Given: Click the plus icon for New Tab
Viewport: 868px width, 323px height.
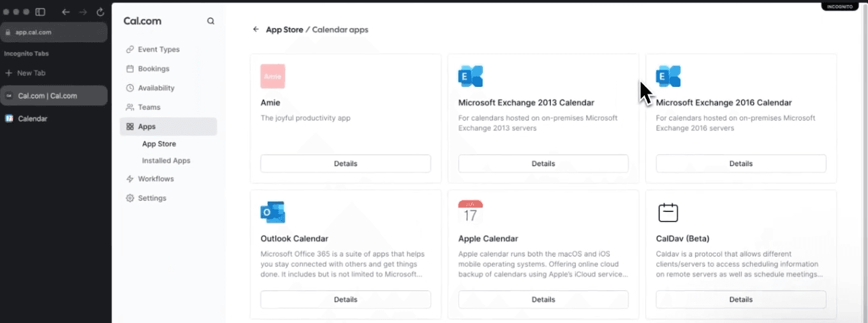Looking at the screenshot, I should pos(9,73).
